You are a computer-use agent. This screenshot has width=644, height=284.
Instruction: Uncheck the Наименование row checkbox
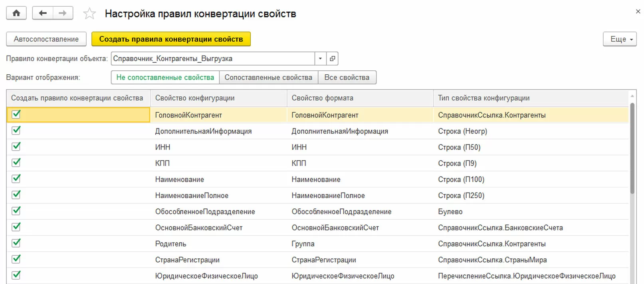[x=16, y=179]
